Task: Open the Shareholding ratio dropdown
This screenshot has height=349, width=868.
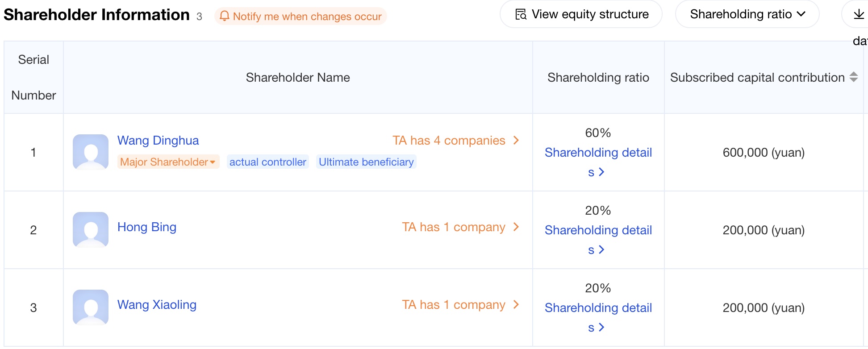Action: click(x=747, y=14)
